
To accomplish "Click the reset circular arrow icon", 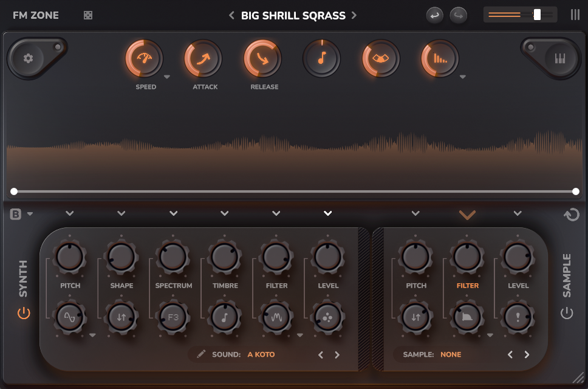I will 571,215.
